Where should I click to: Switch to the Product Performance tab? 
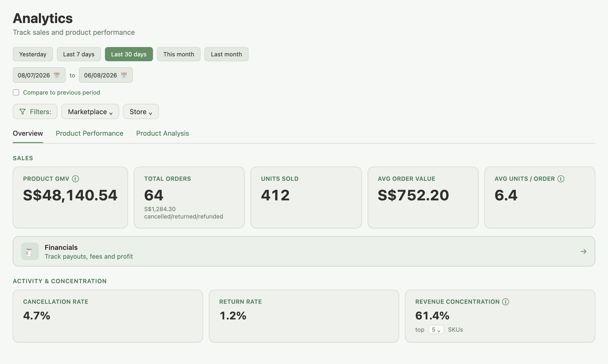click(89, 133)
